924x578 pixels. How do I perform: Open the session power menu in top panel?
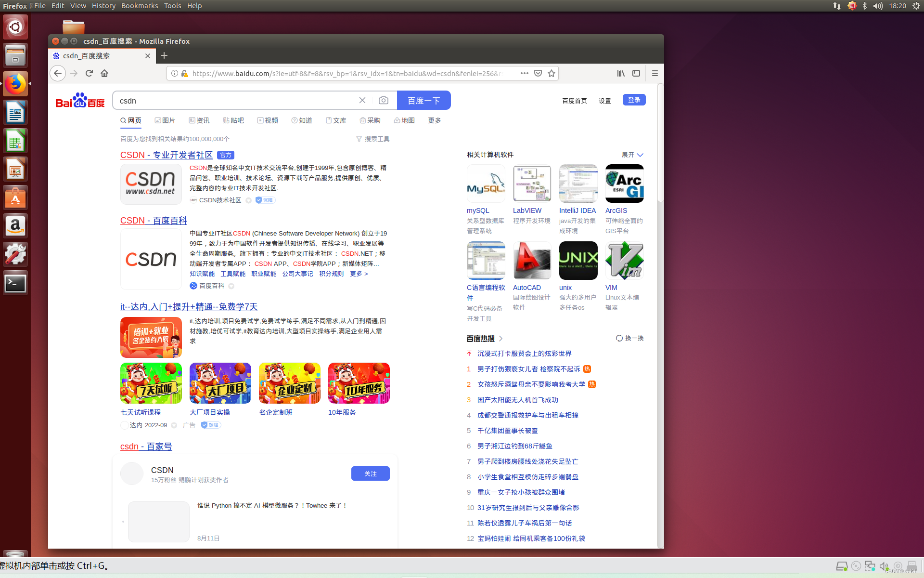point(916,6)
